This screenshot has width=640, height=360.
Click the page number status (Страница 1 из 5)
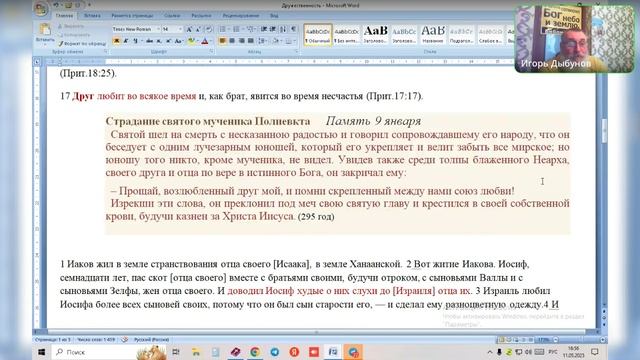point(53,340)
